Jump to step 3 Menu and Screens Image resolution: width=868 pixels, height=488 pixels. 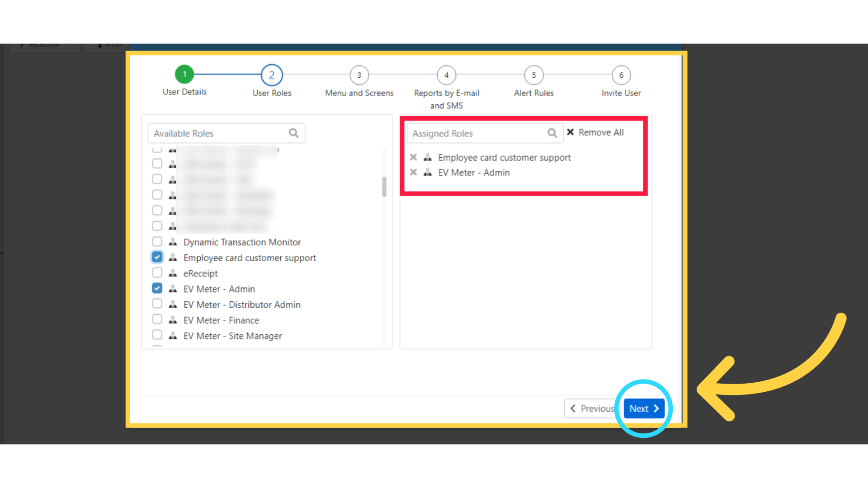(x=359, y=75)
